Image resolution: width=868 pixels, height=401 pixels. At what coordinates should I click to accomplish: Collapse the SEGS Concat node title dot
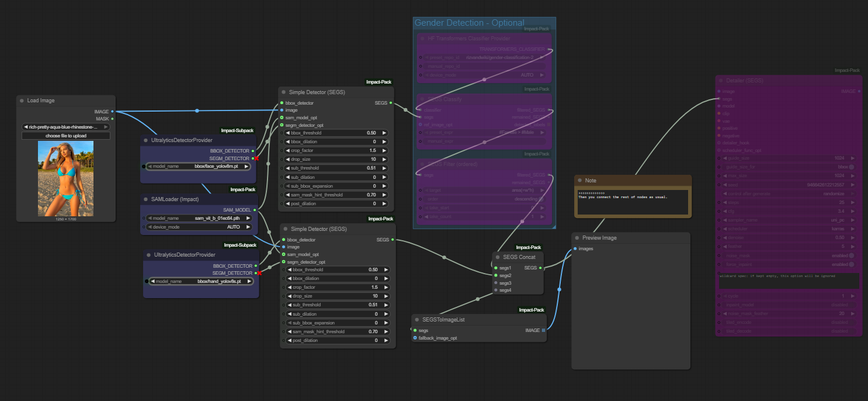[497, 257]
